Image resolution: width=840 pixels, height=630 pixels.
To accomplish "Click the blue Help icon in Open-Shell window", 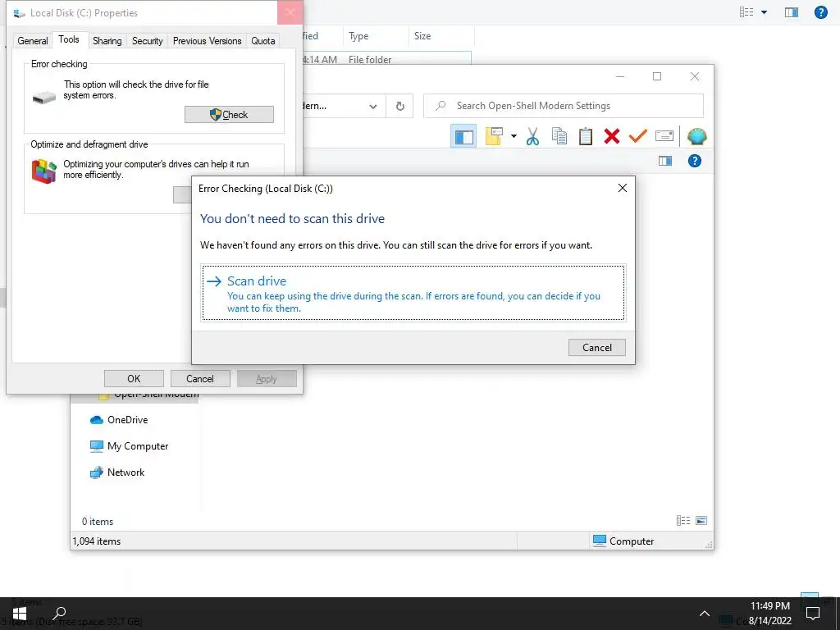I will (694, 161).
